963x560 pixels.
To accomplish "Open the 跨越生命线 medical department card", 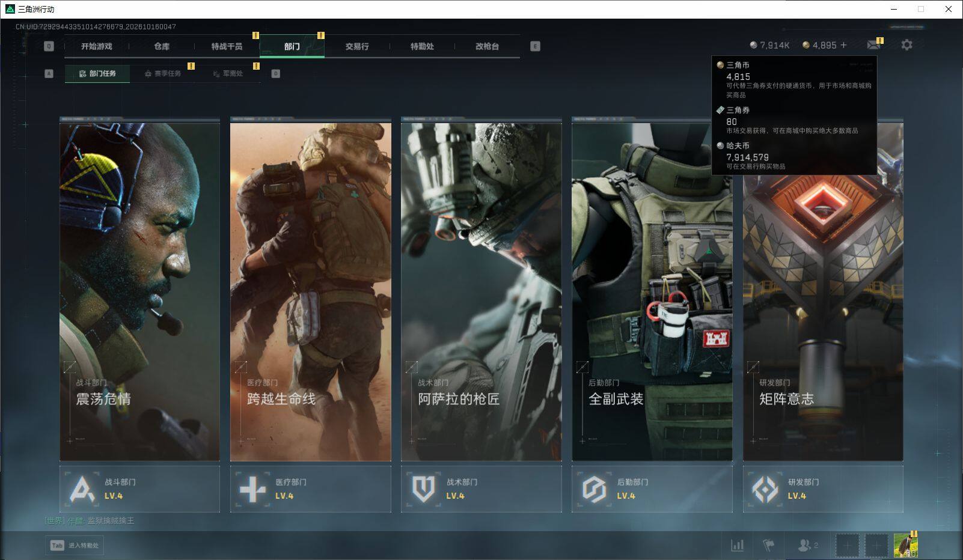I will tap(311, 290).
